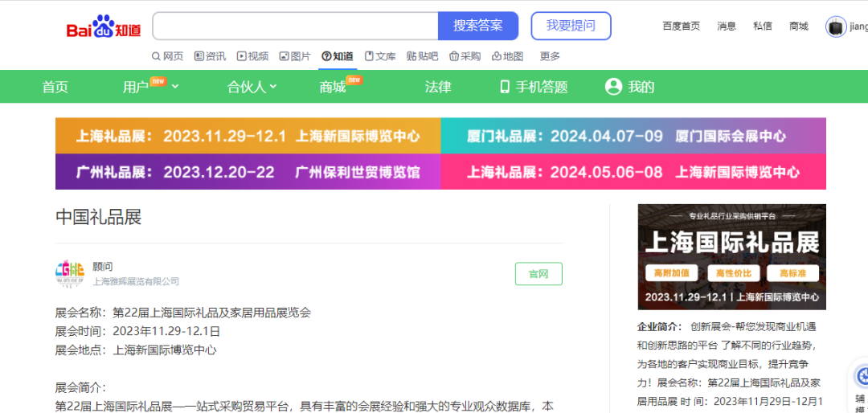Switch to 资讯 search tab
This screenshot has width=868, height=413.
click(210, 56)
